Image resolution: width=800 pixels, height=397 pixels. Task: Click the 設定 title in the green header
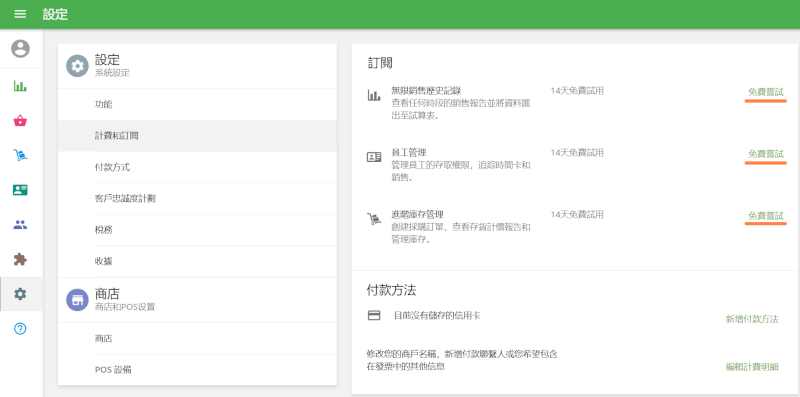55,14
